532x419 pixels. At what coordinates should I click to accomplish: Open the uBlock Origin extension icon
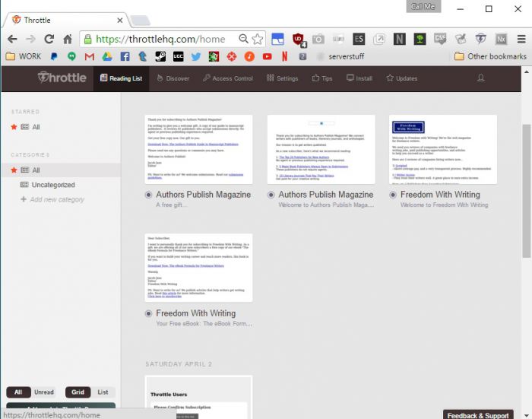[x=299, y=39]
